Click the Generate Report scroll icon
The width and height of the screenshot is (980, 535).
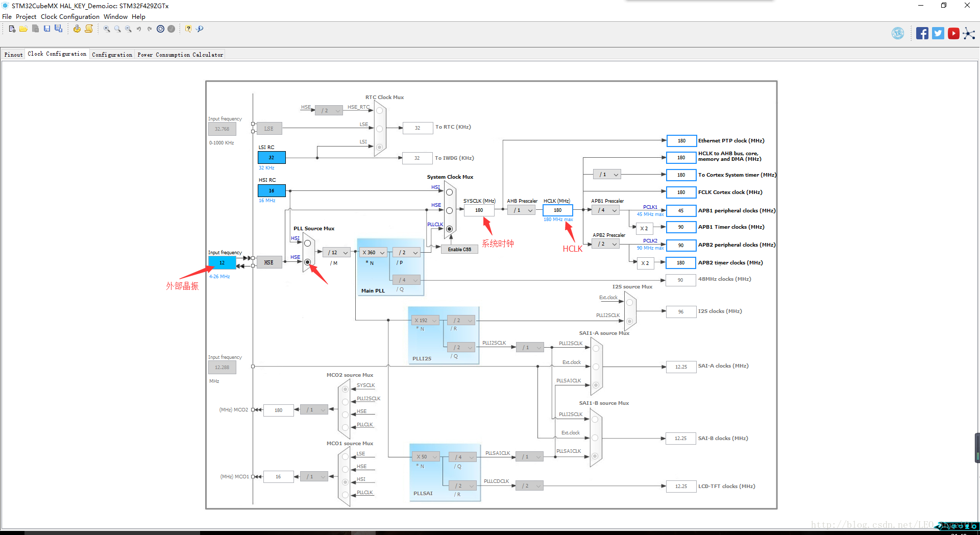tap(89, 29)
